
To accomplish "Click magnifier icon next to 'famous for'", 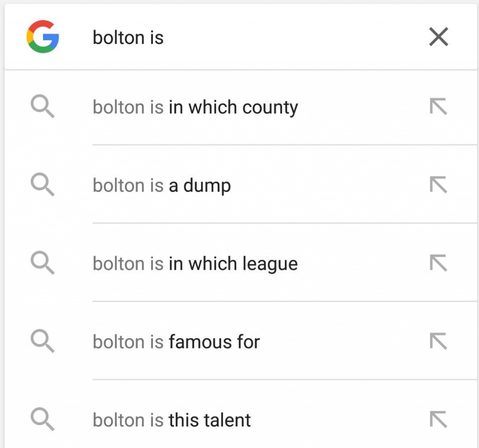I will 43,341.
